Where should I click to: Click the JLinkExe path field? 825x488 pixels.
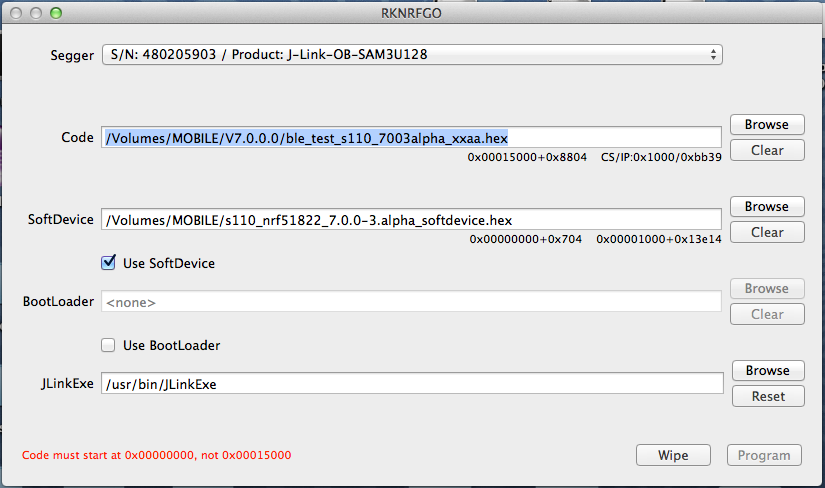[412, 384]
